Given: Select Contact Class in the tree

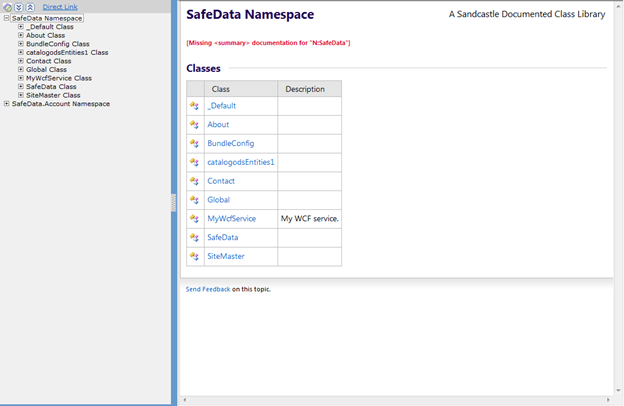Looking at the screenshot, I should 49,61.
